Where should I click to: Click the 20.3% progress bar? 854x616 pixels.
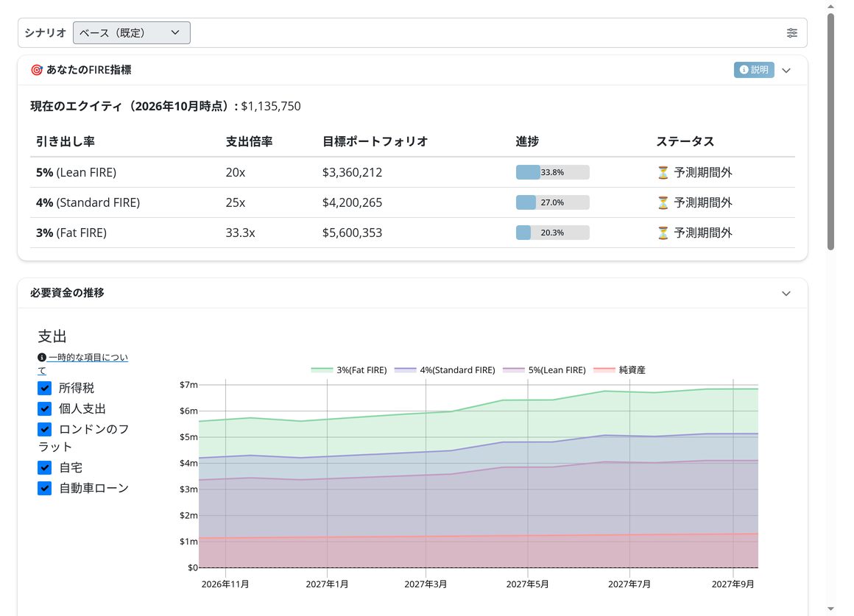(553, 233)
